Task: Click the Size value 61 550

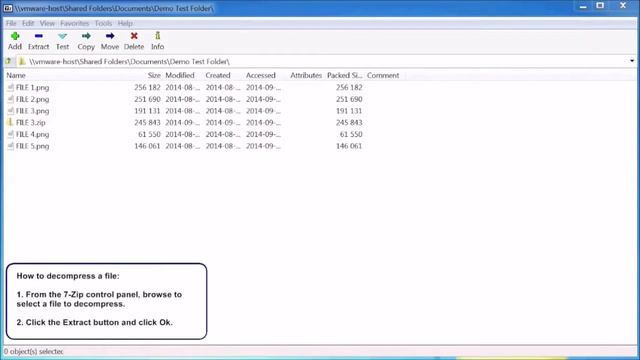Action: point(149,134)
